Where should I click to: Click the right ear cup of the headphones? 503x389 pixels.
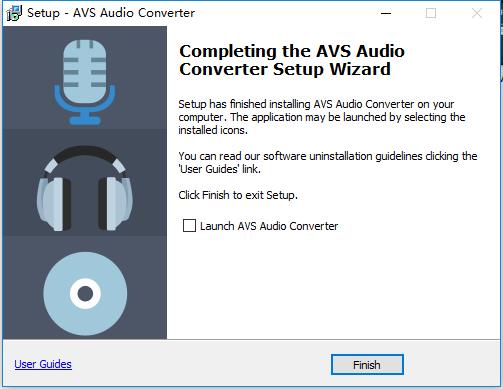(x=115, y=203)
